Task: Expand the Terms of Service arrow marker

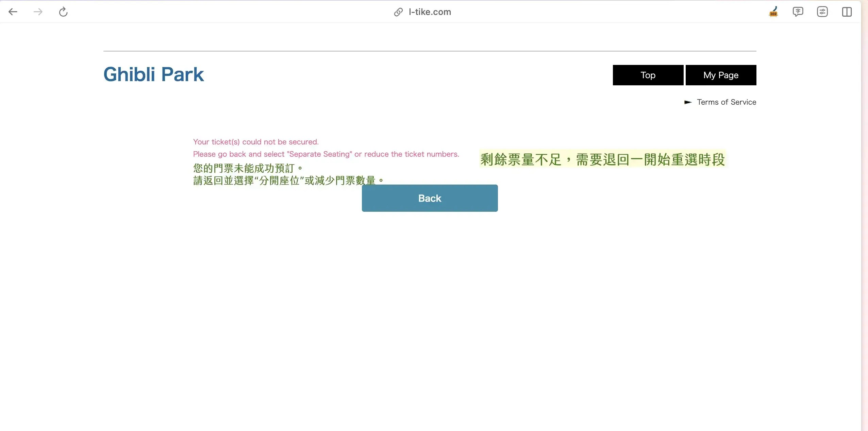Action: 688,102
